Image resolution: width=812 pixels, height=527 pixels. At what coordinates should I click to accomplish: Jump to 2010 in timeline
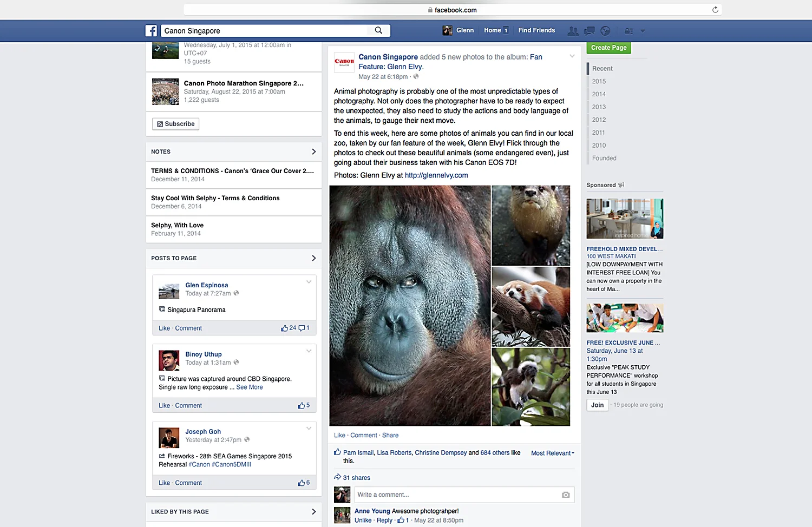pos(599,146)
